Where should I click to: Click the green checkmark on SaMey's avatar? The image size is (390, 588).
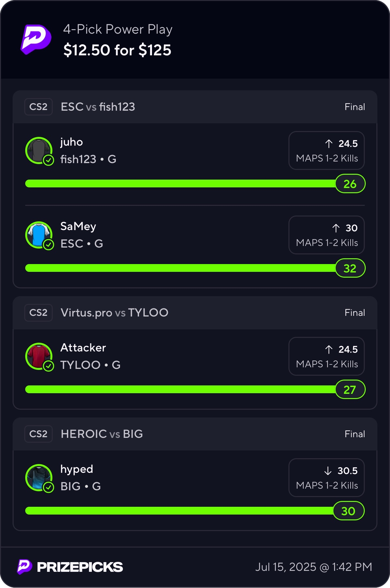(x=49, y=245)
